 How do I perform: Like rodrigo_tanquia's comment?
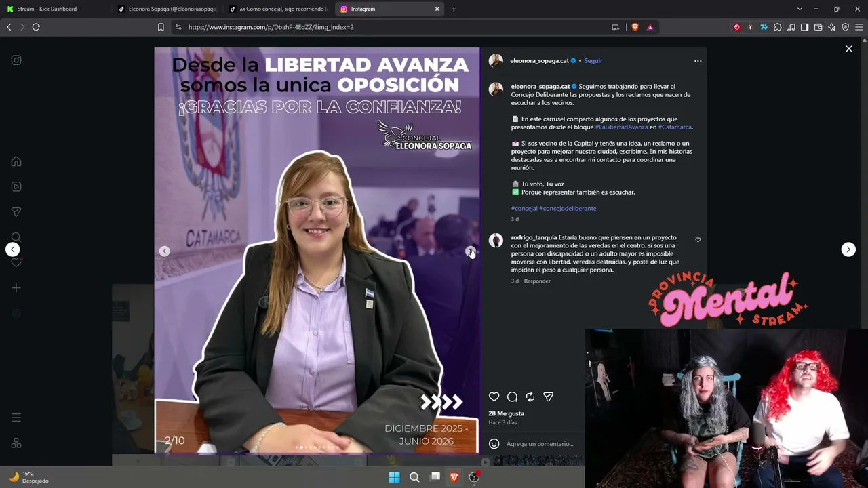[698, 240]
